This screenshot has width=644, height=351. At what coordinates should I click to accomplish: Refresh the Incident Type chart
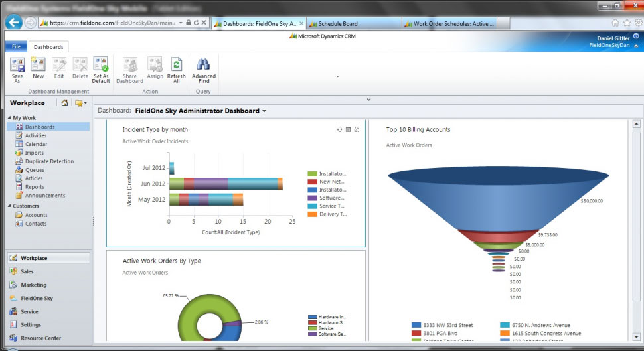339,130
